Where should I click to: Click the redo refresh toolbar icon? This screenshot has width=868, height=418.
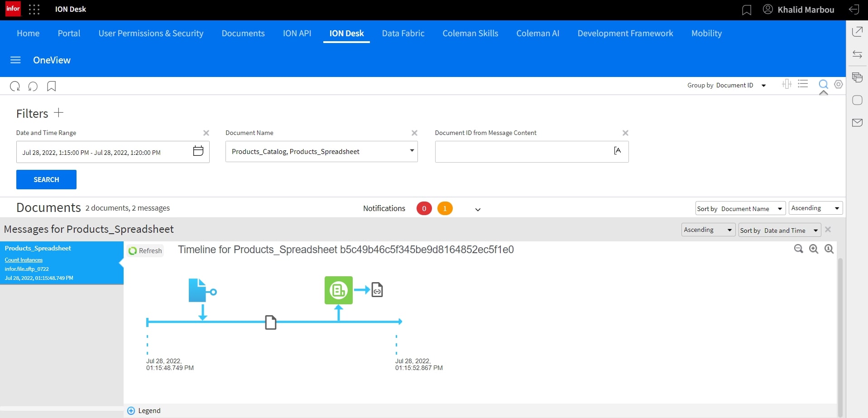click(x=15, y=86)
